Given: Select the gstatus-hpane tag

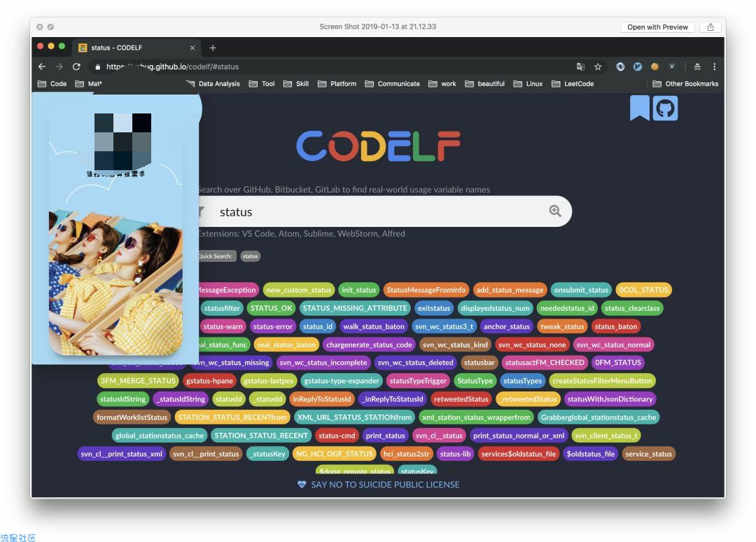Looking at the screenshot, I should (x=210, y=381).
